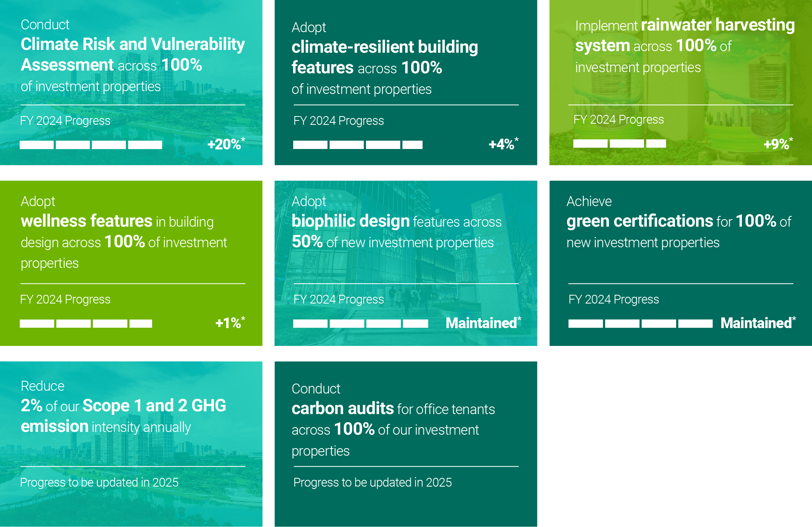
Task: Click the +4% progress figure
Action: (503, 144)
